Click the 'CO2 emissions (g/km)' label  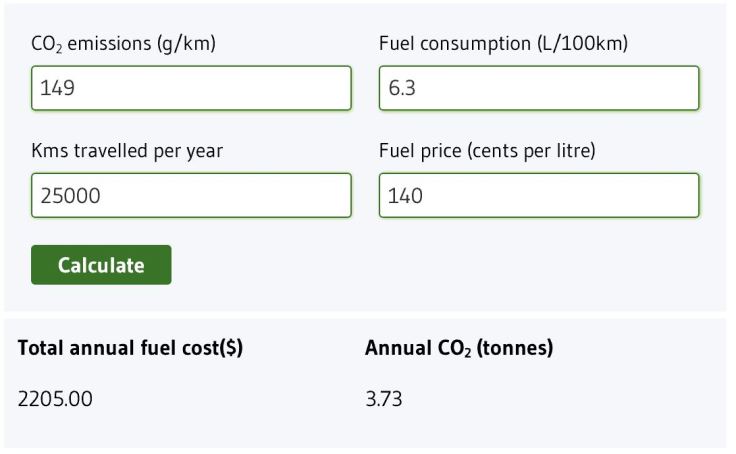point(124,44)
